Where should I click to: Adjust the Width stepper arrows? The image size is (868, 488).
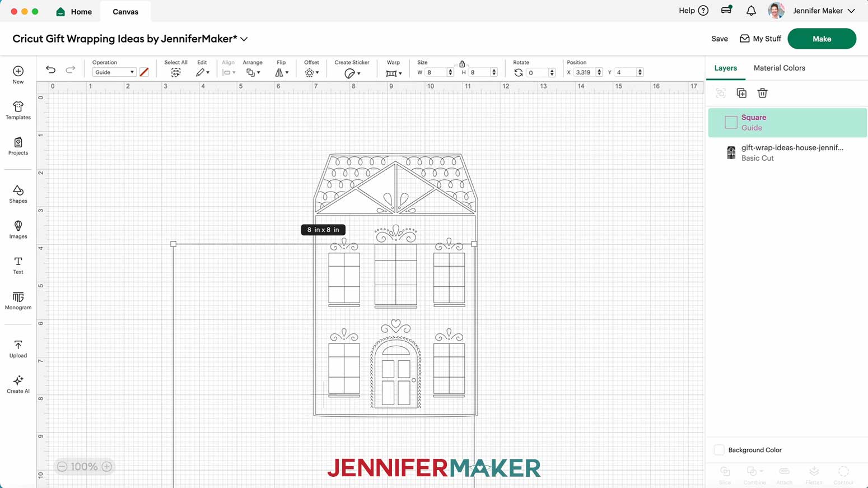pyautogui.click(x=450, y=72)
